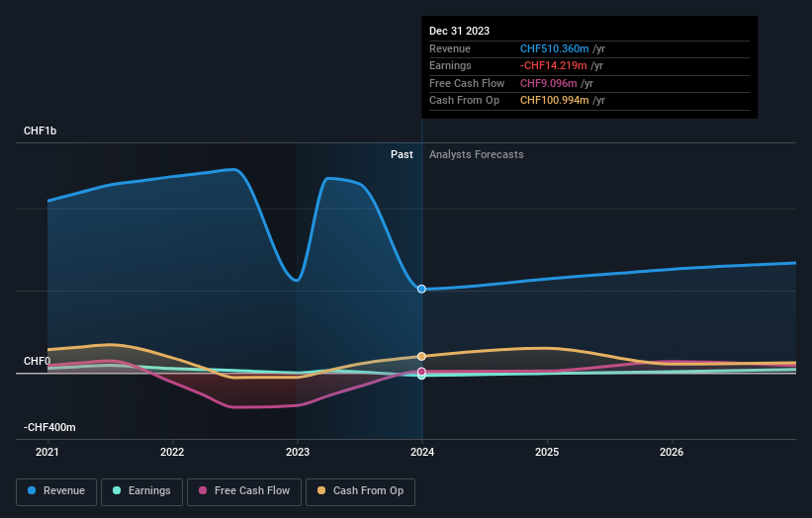Click the 'Earnings' row label in tooltip
The image size is (812, 518).
(450, 65)
